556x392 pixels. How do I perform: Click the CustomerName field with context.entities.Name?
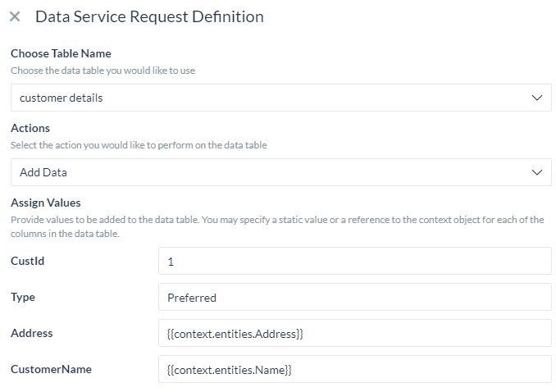tap(354, 369)
